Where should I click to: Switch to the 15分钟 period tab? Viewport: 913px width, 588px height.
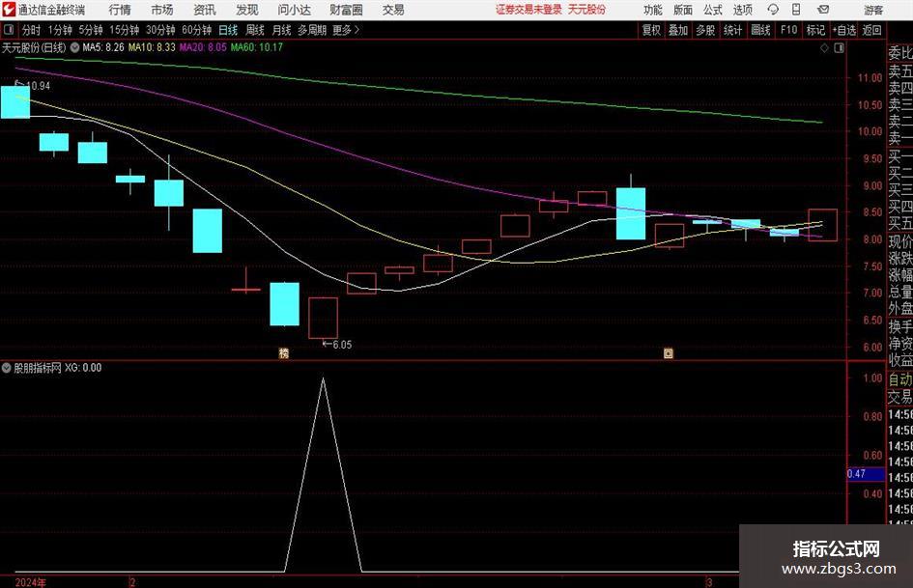click(x=124, y=30)
